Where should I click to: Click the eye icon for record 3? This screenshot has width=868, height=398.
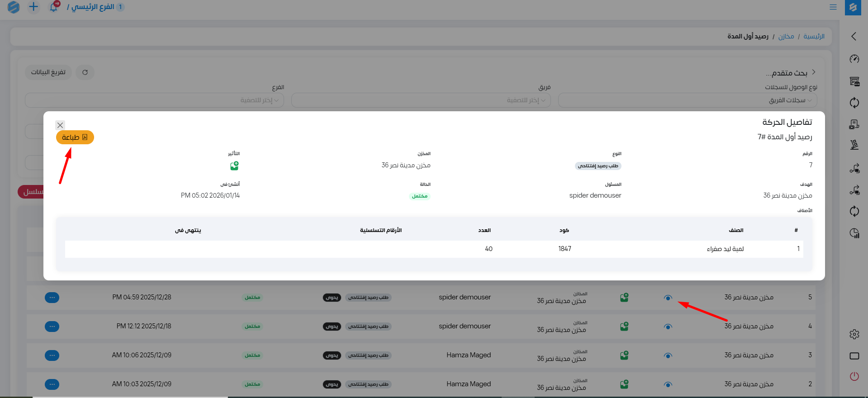[x=668, y=355]
